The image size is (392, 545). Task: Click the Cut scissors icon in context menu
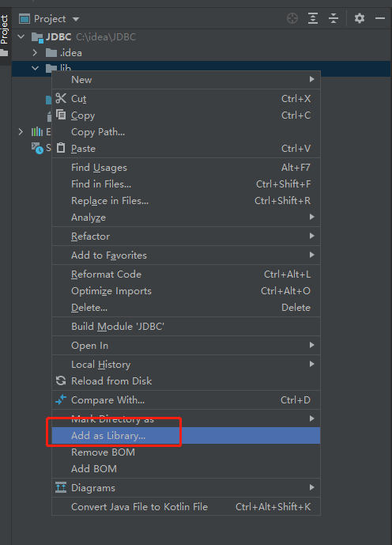coord(61,98)
